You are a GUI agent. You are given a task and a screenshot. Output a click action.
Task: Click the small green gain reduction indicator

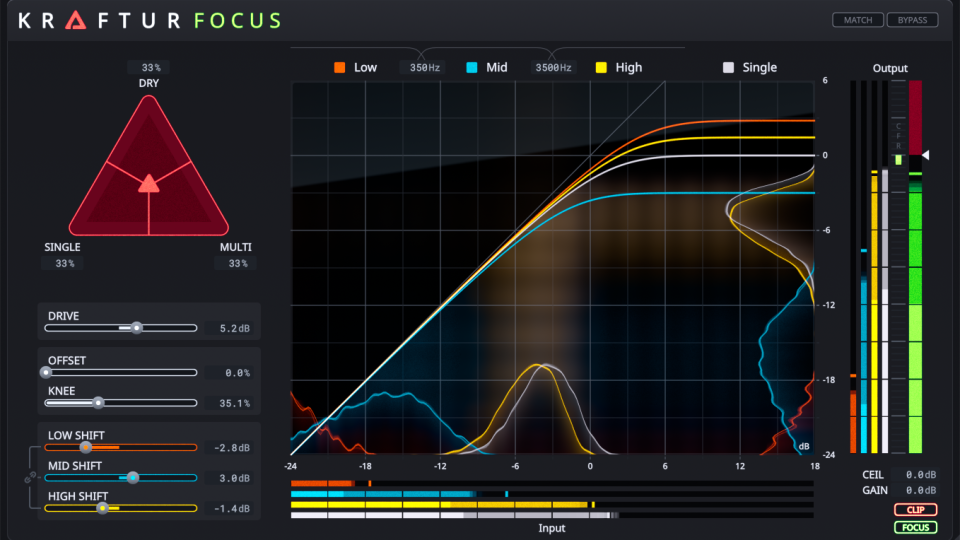click(x=898, y=160)
